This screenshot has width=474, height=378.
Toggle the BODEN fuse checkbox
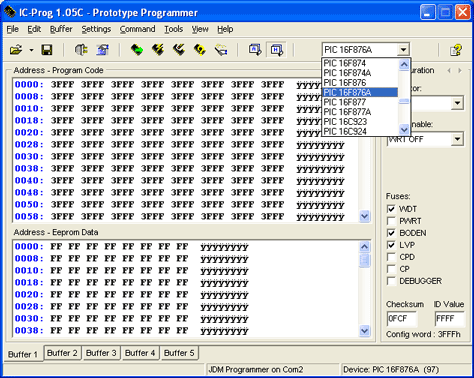point(391,233)
